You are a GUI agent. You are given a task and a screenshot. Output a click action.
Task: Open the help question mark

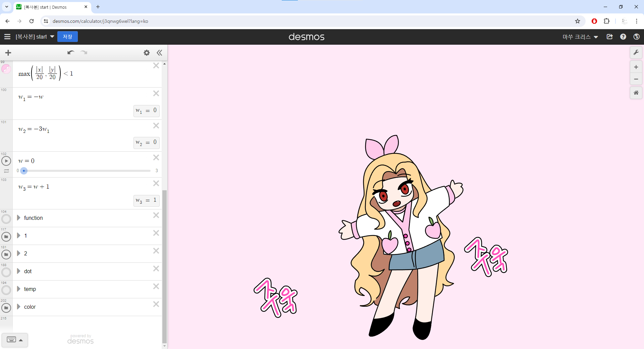623,37
